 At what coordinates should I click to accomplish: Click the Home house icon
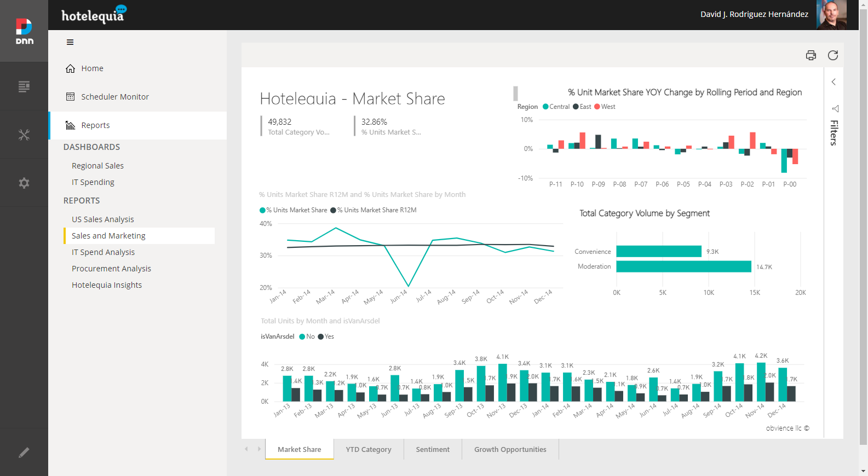coord(70,68)
